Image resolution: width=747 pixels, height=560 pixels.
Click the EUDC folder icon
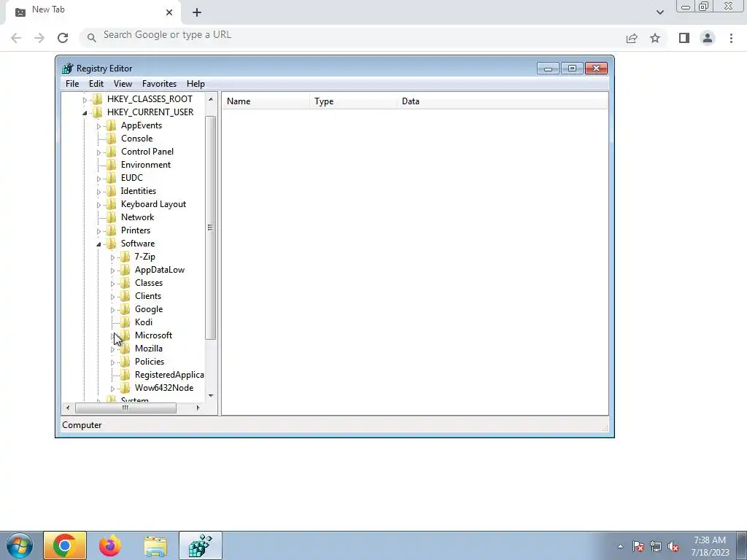tap(111, 178)
